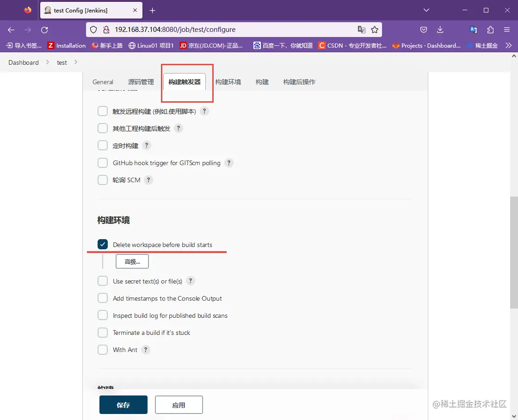This screenshot has height=420, width=518.
Task: Open the tab list dropdown arrow
Action: 426,10
